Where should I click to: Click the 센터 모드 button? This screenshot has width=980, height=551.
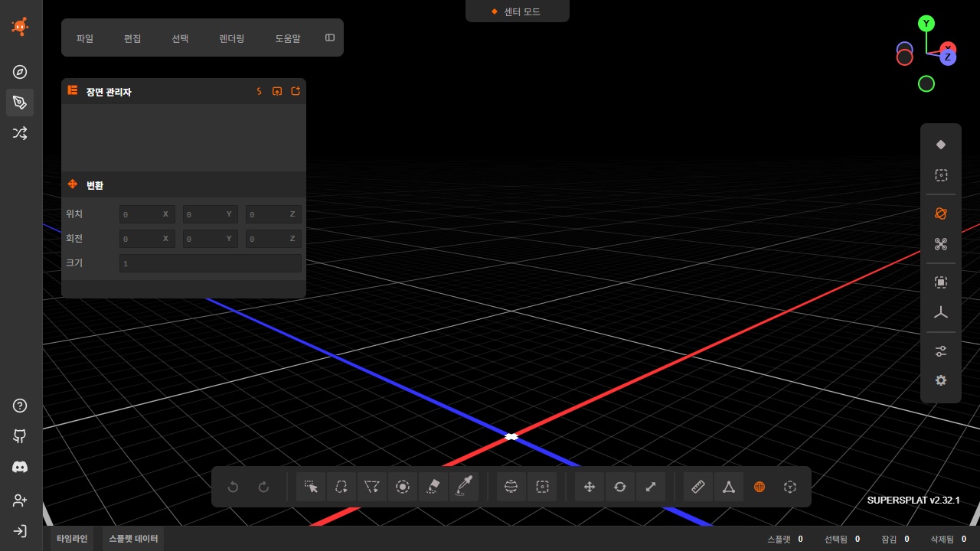(x=517, y=11)
